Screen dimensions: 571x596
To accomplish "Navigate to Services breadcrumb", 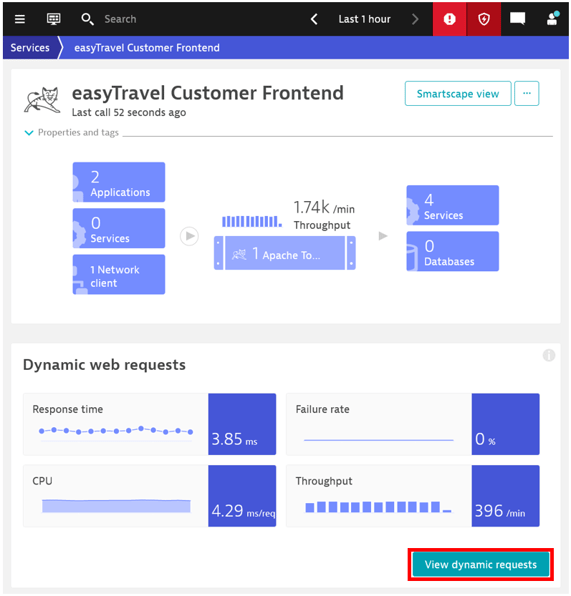I will (30, 48).
